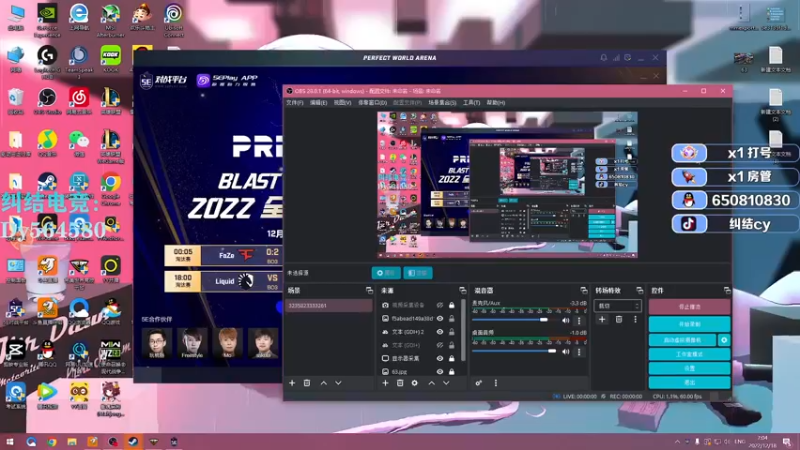Open 帮助(H) menu in OBS
Viewport: 800px width, 450px height.
(x=495, y=103)
